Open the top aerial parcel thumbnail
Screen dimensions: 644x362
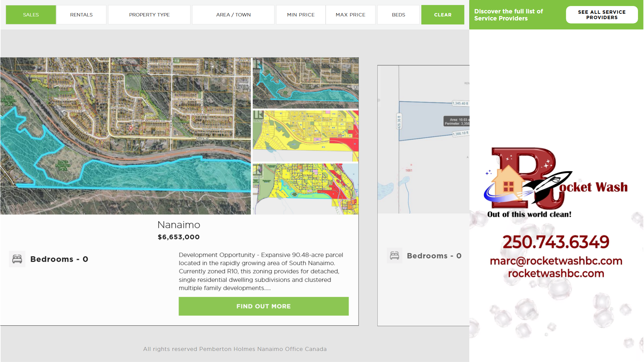point(305,82)
